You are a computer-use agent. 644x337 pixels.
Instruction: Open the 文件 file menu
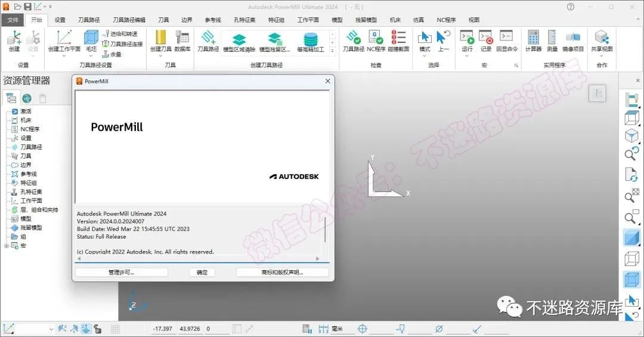13,20
